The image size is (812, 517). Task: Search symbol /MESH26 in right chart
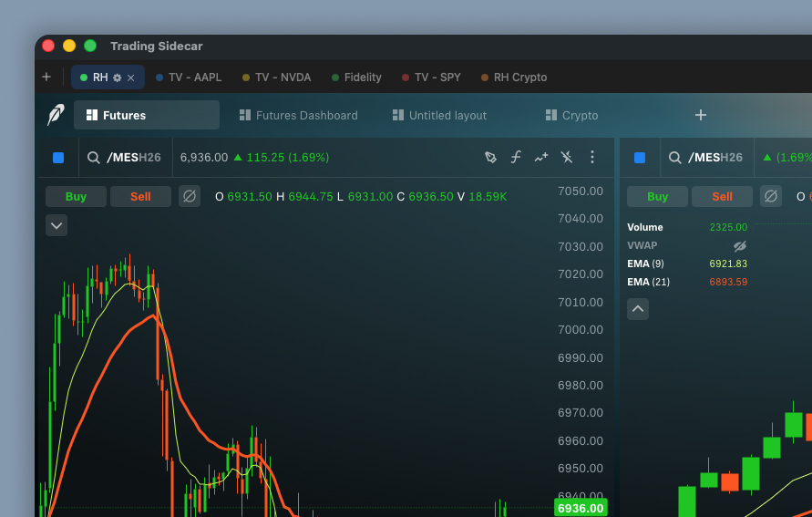(x=715, y=158)
